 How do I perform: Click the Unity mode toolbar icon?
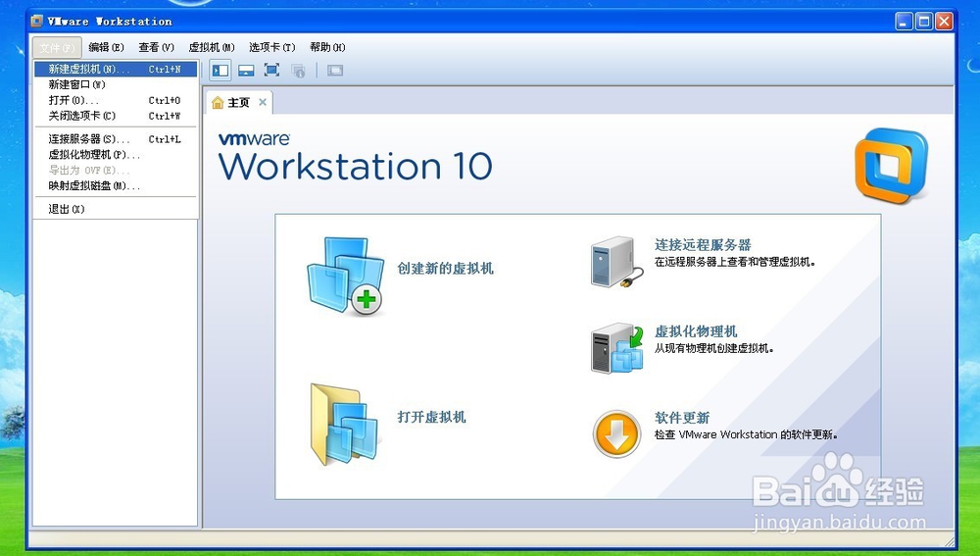(x=298, y=70)
